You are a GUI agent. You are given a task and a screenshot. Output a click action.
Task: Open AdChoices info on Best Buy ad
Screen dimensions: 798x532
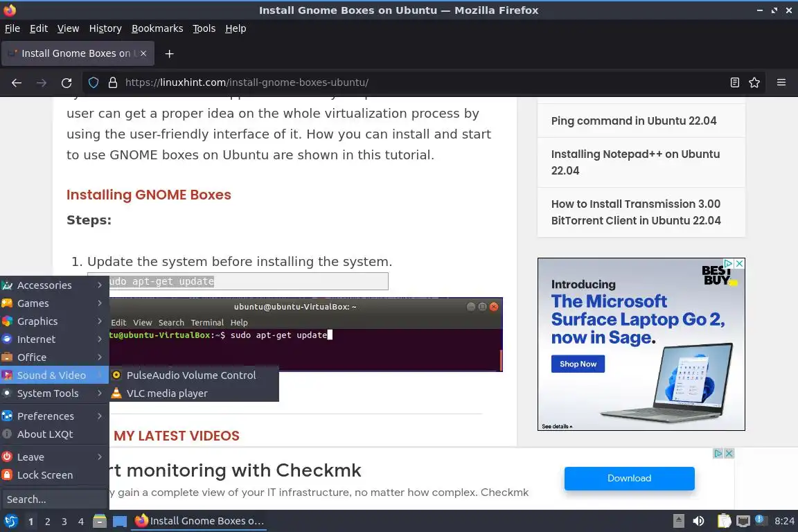click(729, 263)
